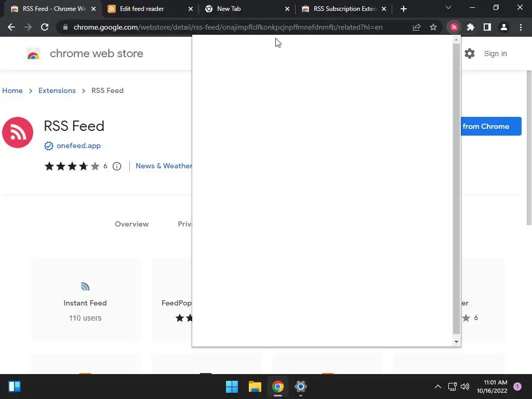Image resolution: width=532 pixels, height=399 pixels.
Task: Click the large RSS Feed logo
Action: point(18,132)
